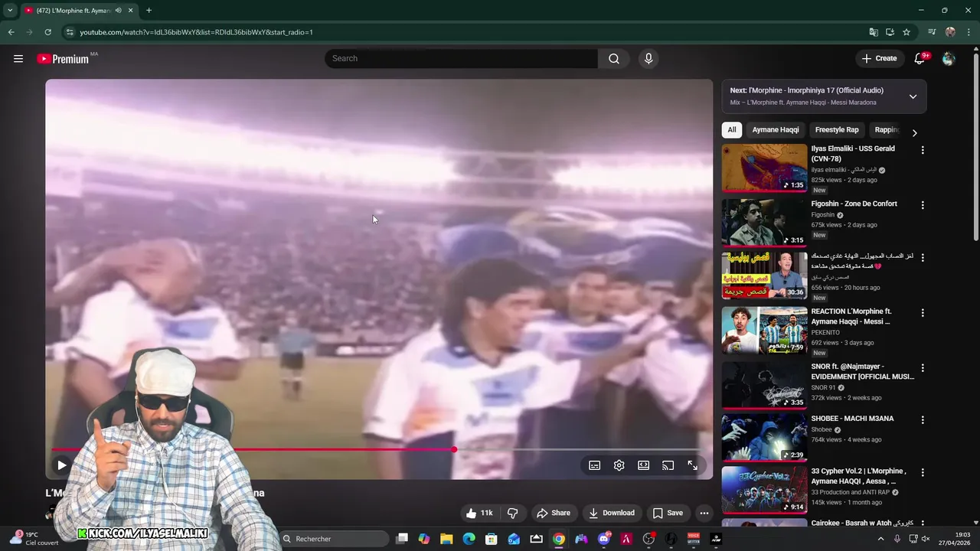Show hidden system tray icons
The image size is (980, 551).
tap(880, 539)
